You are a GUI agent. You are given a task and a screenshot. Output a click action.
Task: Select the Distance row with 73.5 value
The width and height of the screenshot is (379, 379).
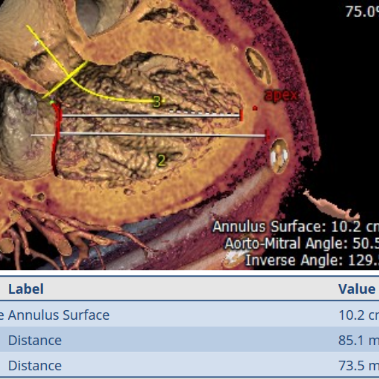point(189,365)
